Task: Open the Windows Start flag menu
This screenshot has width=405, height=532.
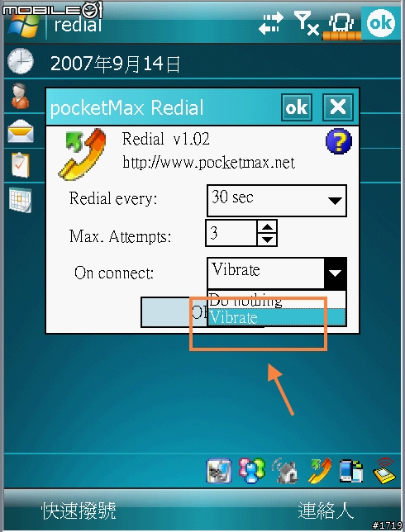Action: [23, 26]
